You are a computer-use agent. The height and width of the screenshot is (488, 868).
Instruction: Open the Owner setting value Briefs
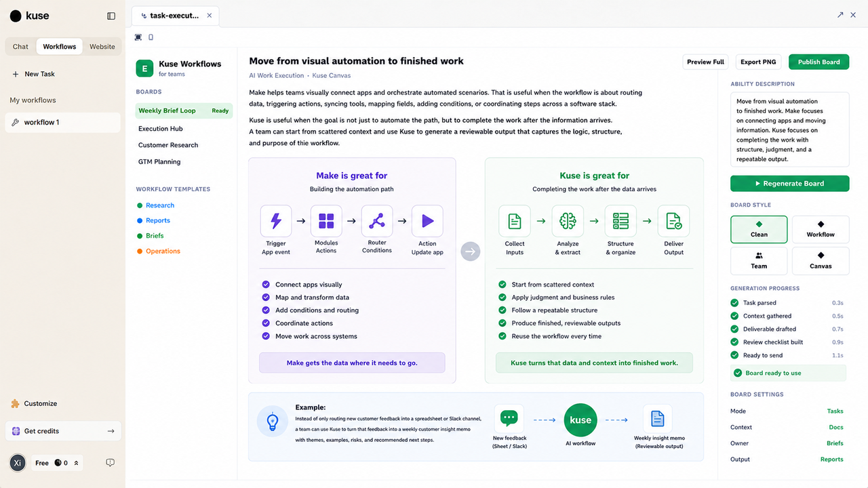pyautogui.click(x=835, y=444)
